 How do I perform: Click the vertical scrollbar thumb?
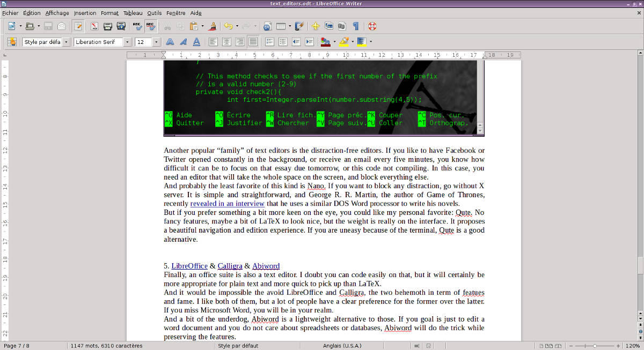(x=640, y=265)
